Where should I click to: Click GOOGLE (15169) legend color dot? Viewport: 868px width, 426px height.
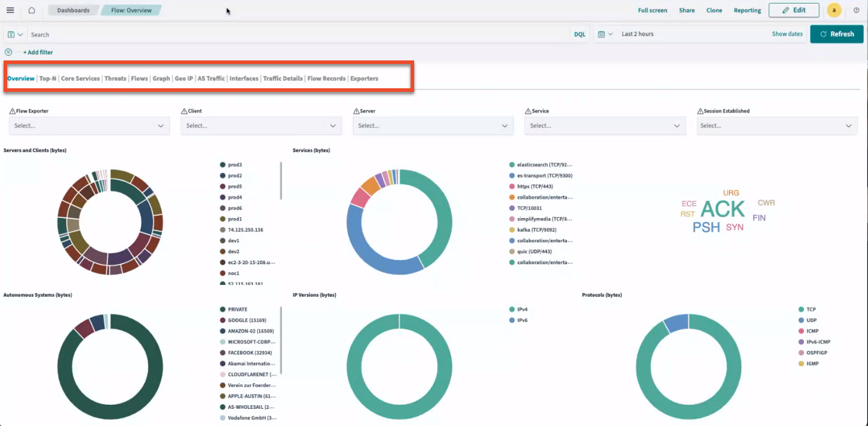[223, 320]
